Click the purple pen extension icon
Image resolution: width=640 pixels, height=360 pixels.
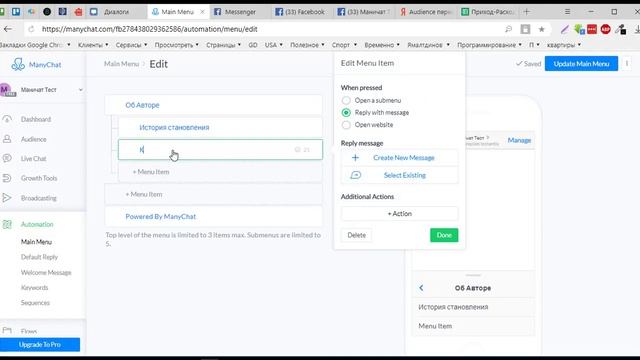click(x=564, y=29)
